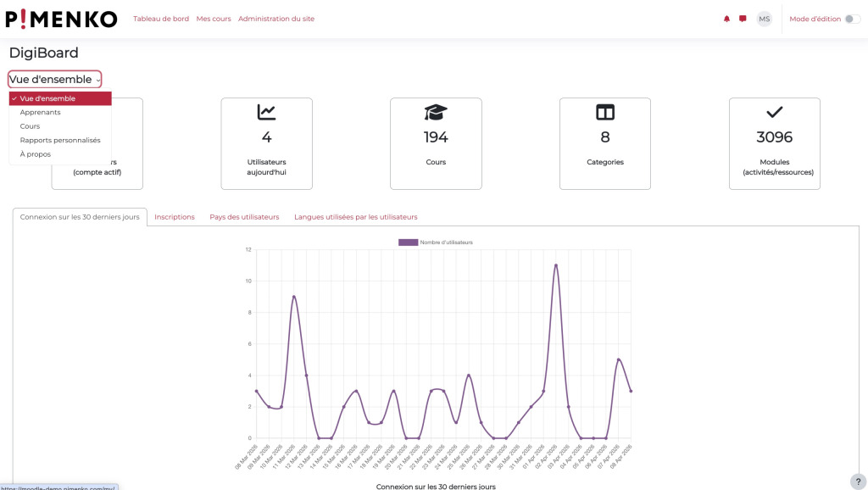Open the Administration du site menu
The image size is (868, 490).
276,18
